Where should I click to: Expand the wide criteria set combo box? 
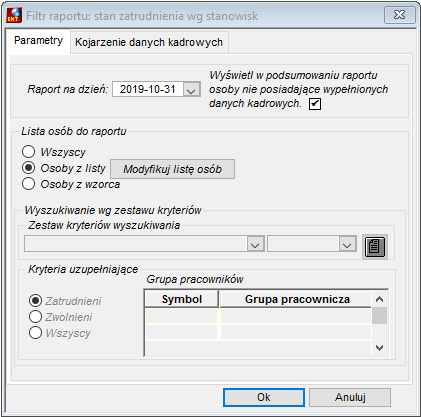point(255,244)
